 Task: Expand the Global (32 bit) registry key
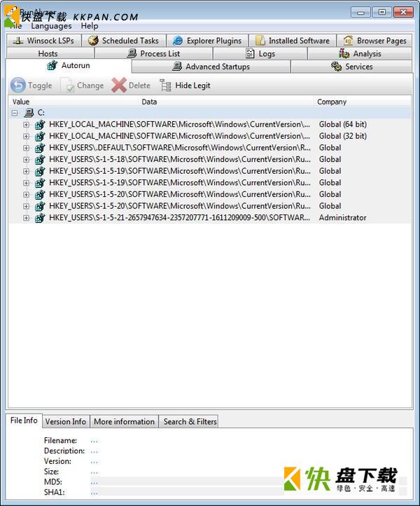[x=26, y=136]
